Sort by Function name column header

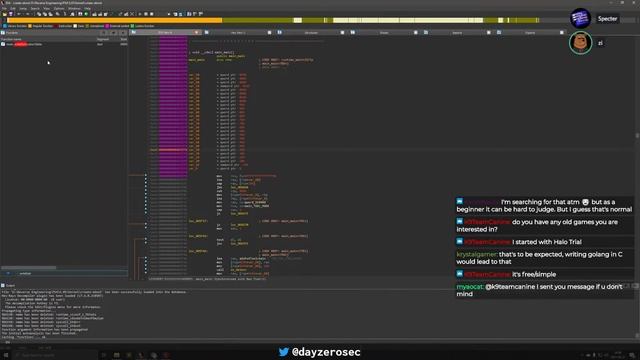(x=11, y=39)
